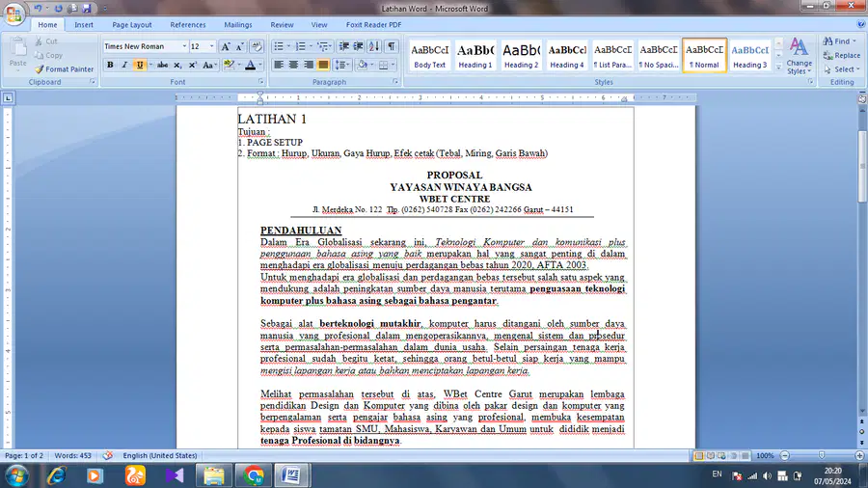The width and height of the screenshot is (868, 488).
Task: Show or hide paragraph marks
Action: [392, 46]
